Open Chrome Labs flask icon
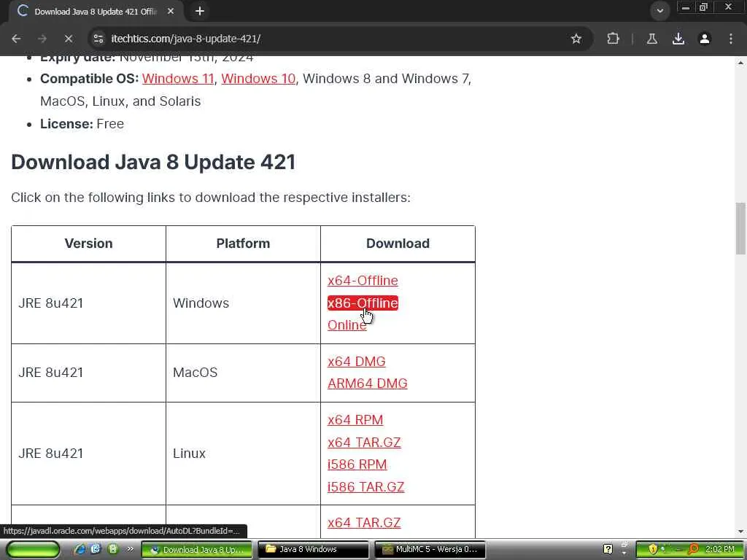The width and height of the screenshot is (747, 560). (x=651, y=39)
